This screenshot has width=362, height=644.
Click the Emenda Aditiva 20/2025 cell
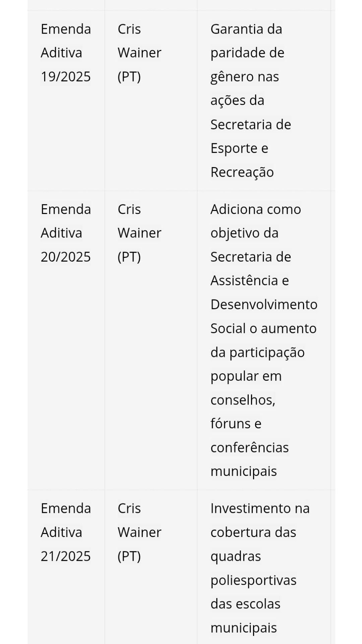click(66, 233)
